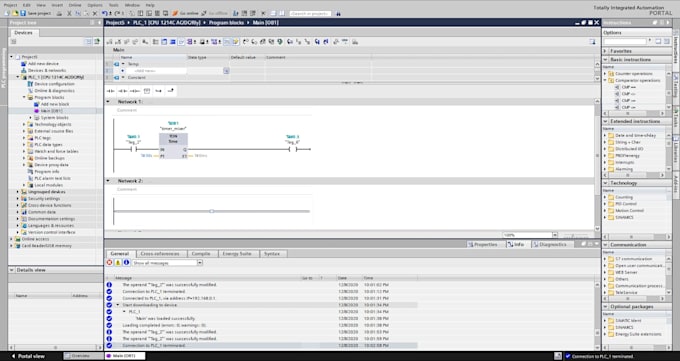Expand the Favorites section in Instructions
Viewport: 680px width, 361px height.
coord(605,51)
